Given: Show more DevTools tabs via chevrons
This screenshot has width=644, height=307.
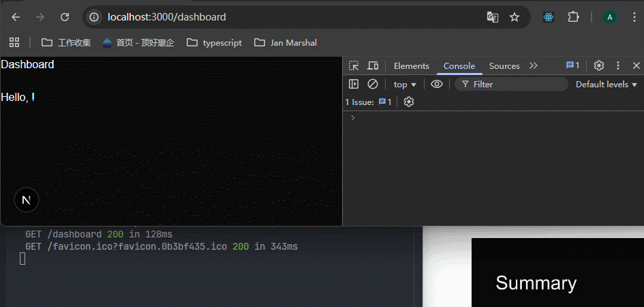Looking at the screenshot, I should [x=534, y=65].
